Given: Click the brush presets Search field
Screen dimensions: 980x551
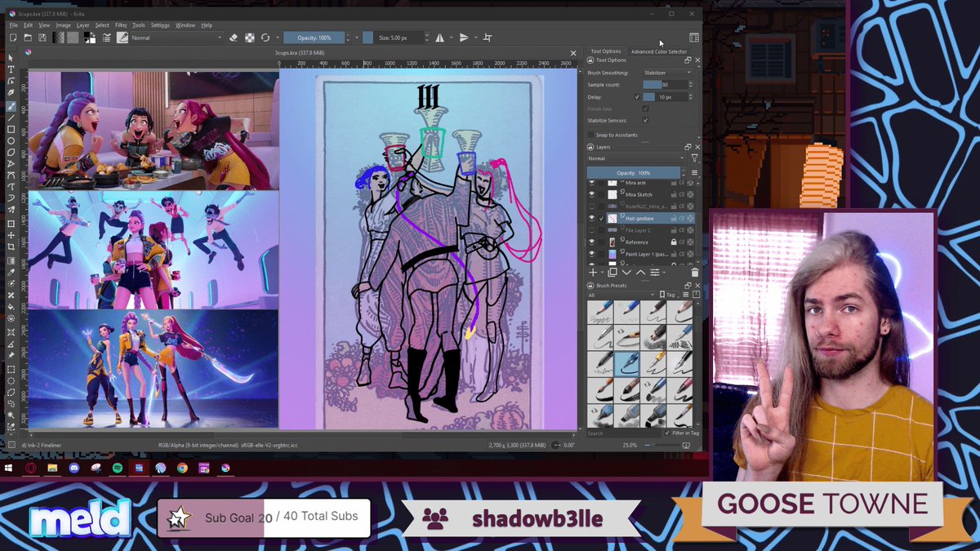Looking at the screenshot, I should [624, 433].
